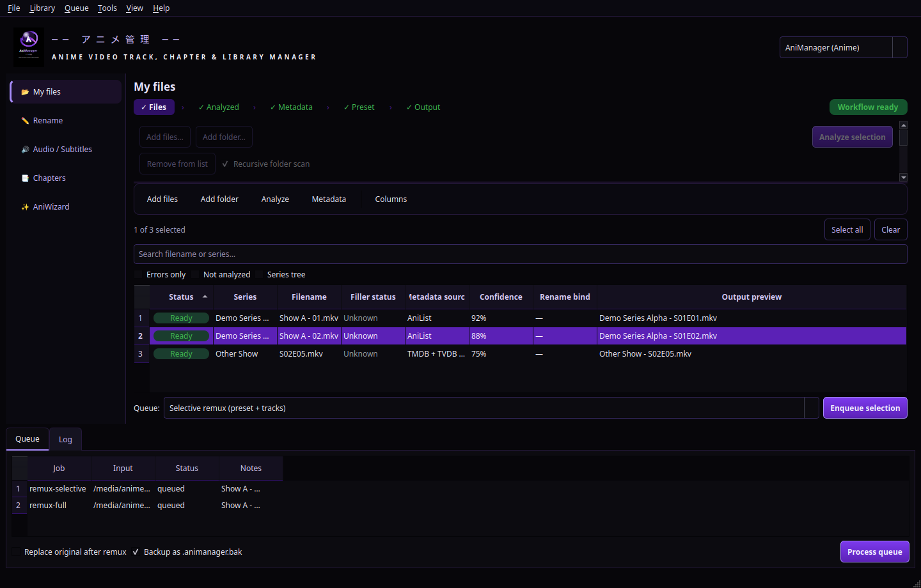Sort by the Filler status column header
The width and height of the screenshot is (921, 588).
point(373,297)
